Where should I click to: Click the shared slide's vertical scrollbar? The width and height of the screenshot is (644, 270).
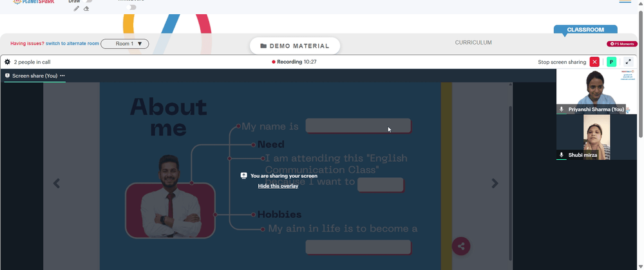511,183
